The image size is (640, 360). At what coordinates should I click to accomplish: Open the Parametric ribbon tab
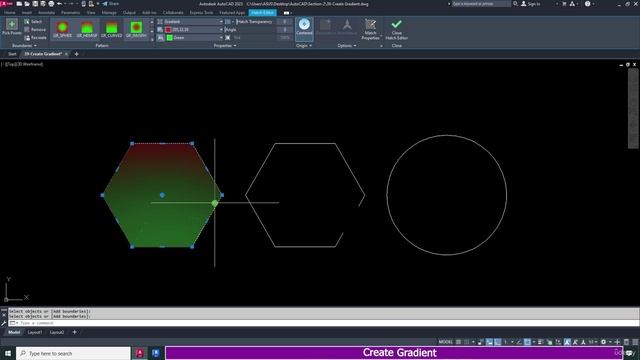[71, 13]
